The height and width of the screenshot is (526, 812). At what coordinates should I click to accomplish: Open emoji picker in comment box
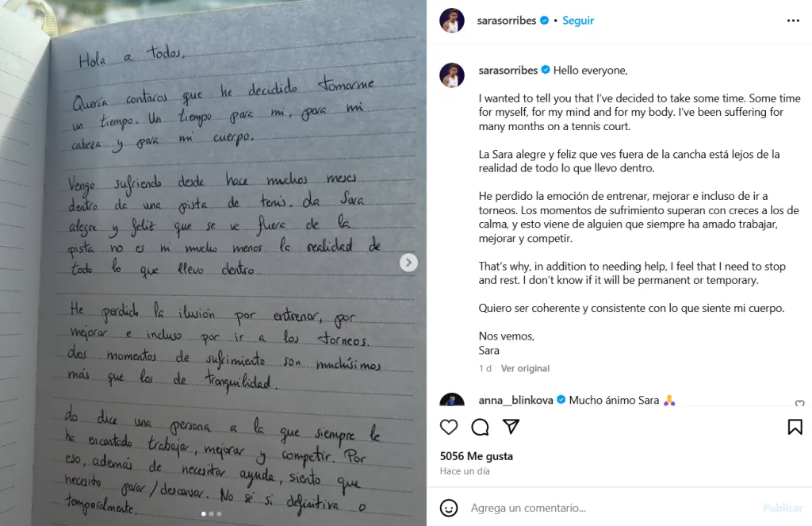(x=449, y=508)
